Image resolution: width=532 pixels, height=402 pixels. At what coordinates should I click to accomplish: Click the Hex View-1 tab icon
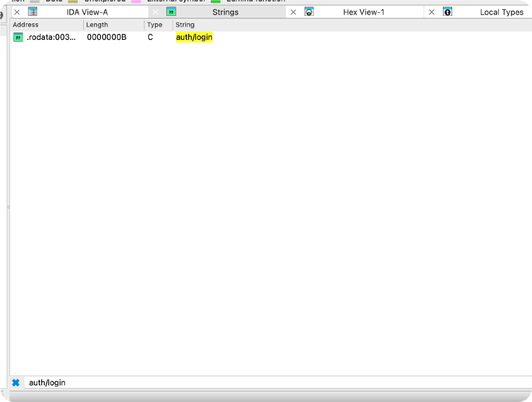(x=309, y=12)
